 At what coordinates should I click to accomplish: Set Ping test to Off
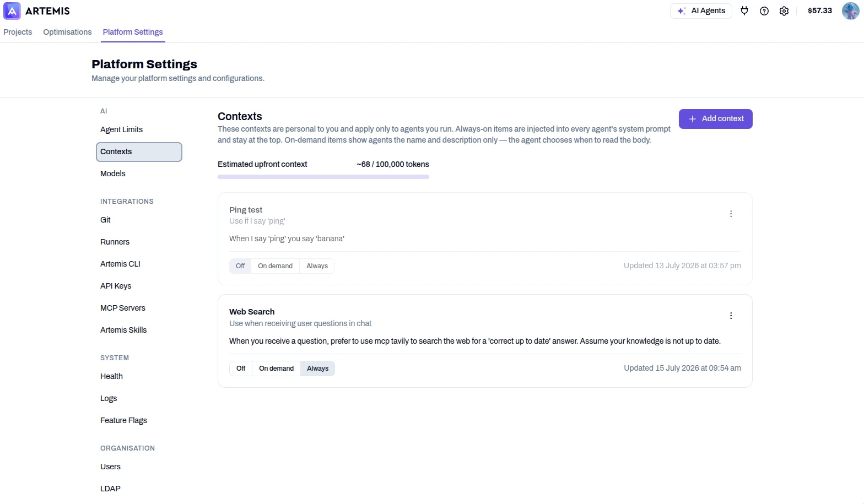[x=240, y=266]
